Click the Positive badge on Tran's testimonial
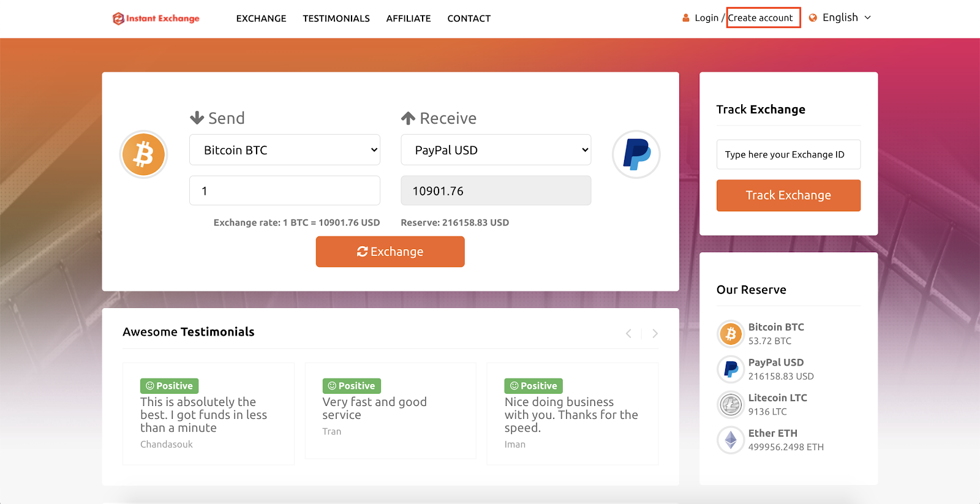 pyautogui.click(x=352, y=386)
